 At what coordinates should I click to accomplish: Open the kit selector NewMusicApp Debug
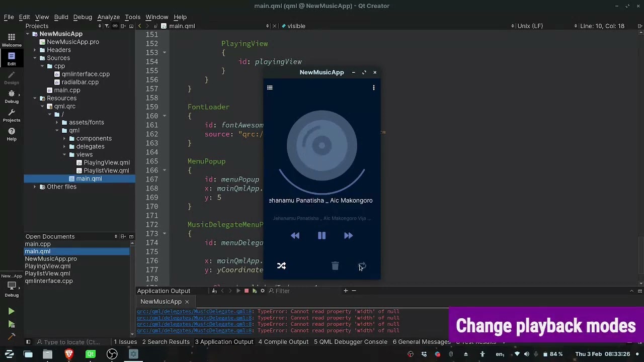(12, 285)
